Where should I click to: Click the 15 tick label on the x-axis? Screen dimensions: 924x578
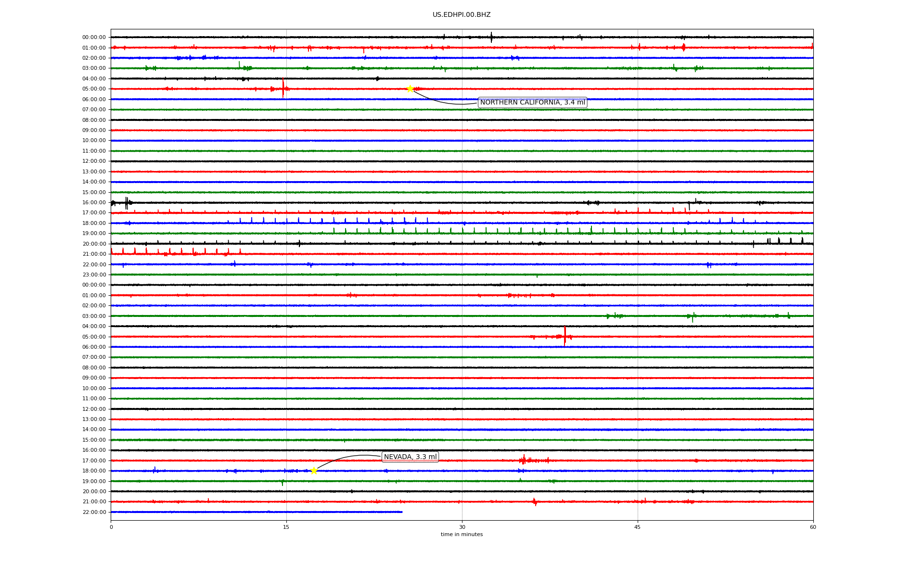point(286,527)
